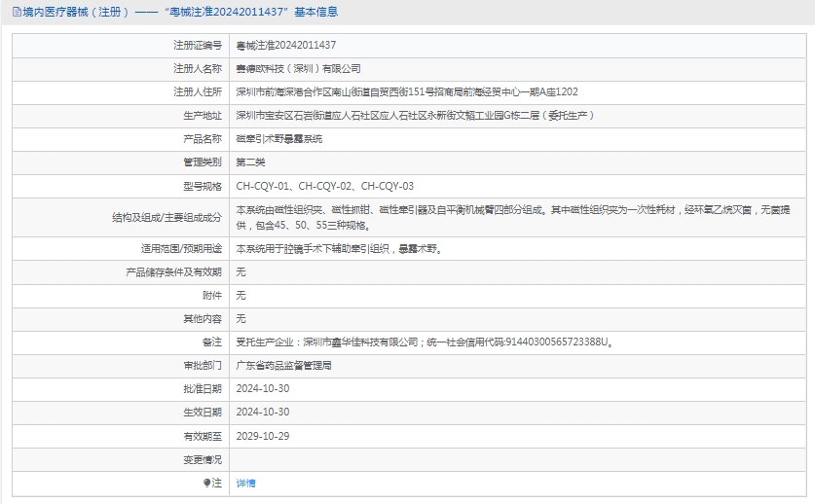Click registration number value 粤械注准20242011437

coord(286,45)
